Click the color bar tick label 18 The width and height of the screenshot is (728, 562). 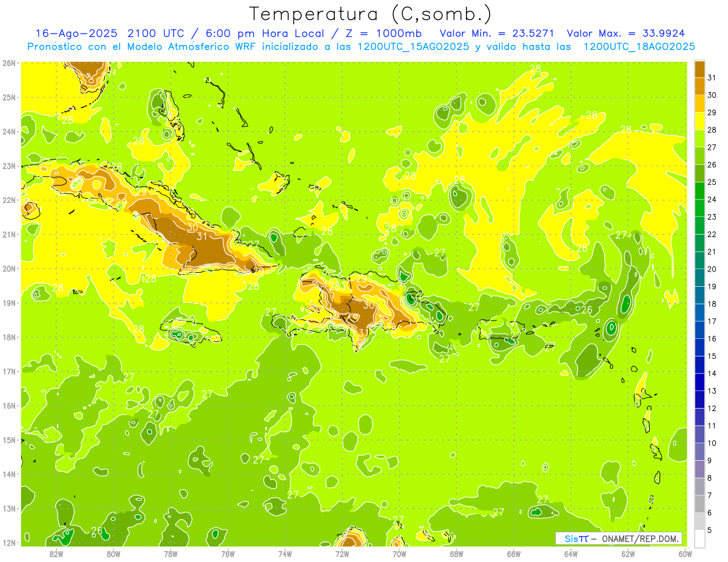pos(712,303)
